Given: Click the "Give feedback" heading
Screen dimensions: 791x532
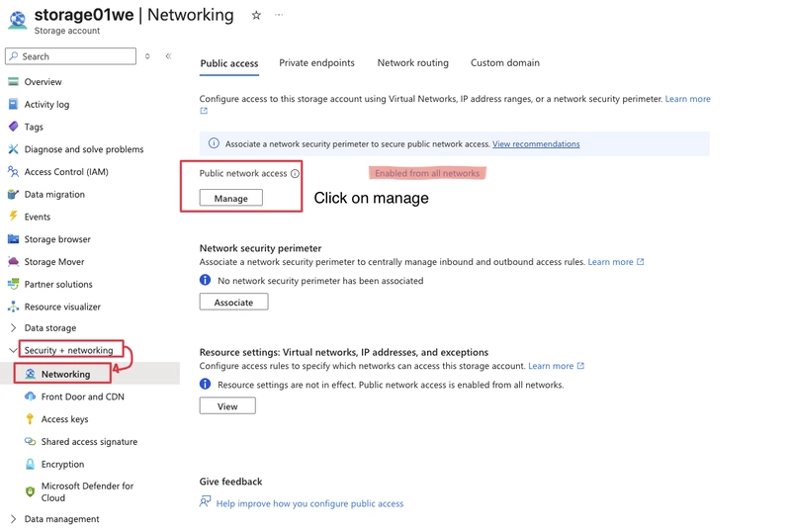Looking at the screenshot, I should coord(230,482).
